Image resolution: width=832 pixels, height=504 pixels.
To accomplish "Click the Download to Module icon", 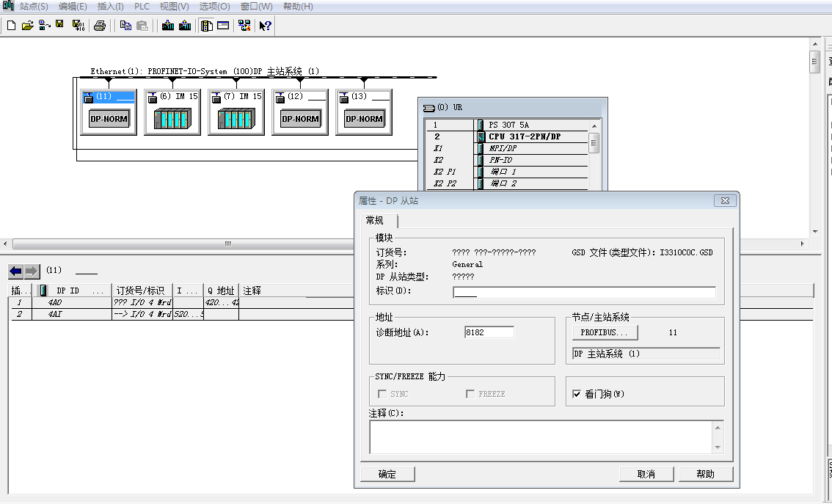I will tap(168, 26).
